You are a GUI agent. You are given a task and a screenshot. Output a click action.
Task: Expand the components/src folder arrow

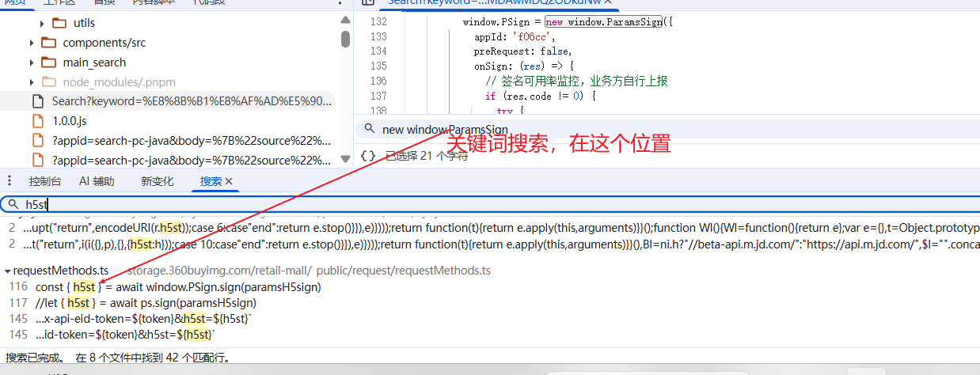point(32,43)
